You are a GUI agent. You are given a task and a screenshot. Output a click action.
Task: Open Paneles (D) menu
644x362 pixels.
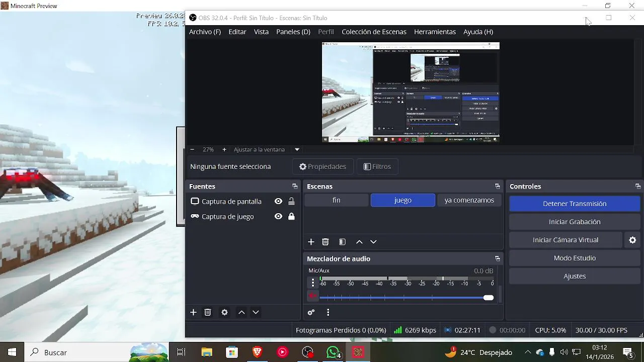point(293,32)
